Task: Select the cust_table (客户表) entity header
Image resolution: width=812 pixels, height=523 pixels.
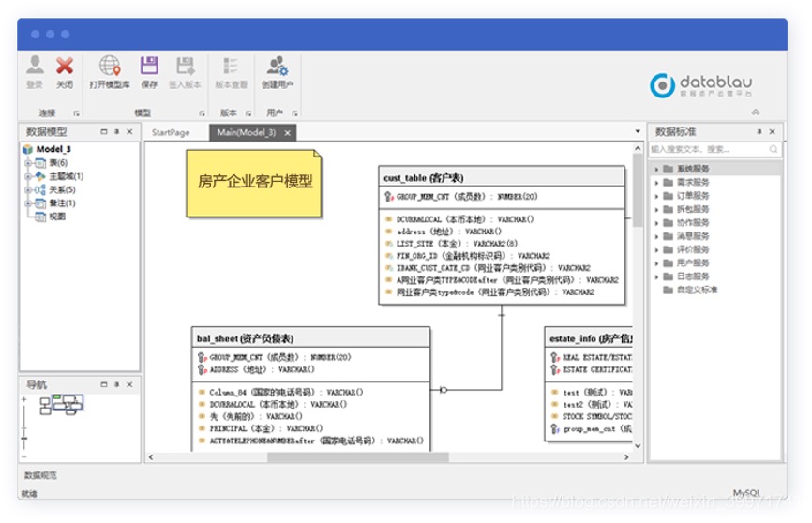Action: pyautogui.click(x=502, y=177)
